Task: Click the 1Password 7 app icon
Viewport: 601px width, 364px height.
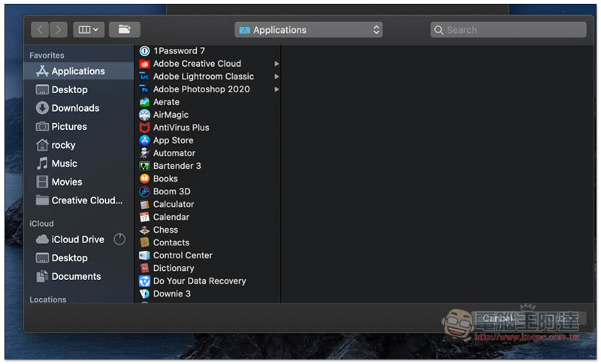Action: click(144, 51)
